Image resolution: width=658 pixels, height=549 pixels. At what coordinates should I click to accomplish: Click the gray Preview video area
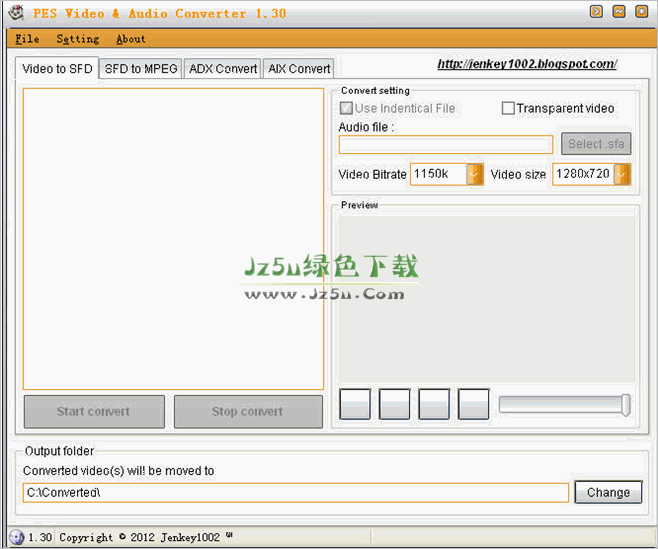pyautogui.click(x=487, y=299)
